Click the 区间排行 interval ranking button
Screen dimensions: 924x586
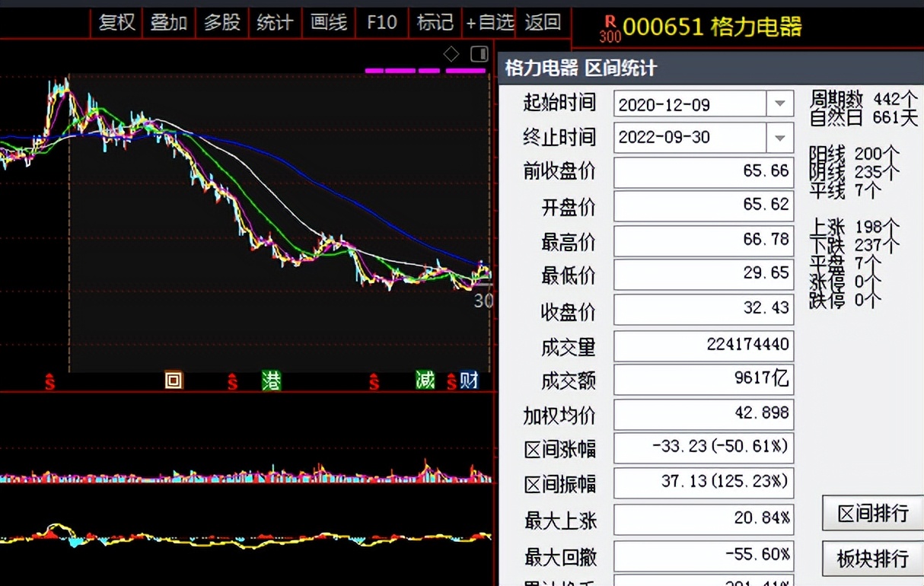click(870, 514)
